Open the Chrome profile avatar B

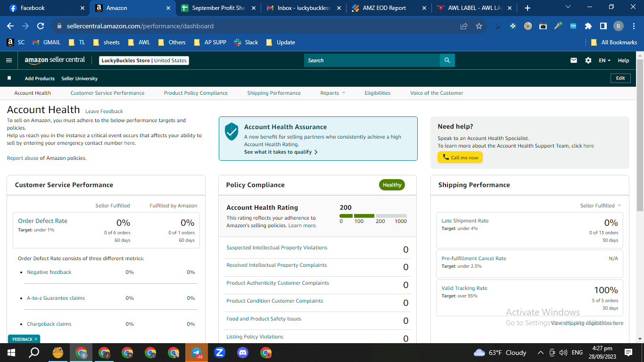pyautogui.click(x=619, y=26)
